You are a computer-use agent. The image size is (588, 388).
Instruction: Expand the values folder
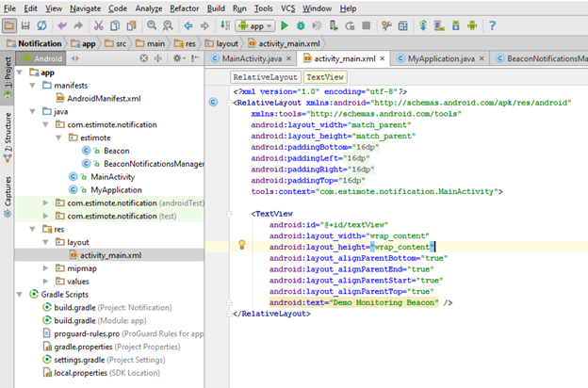click(46, 282)
